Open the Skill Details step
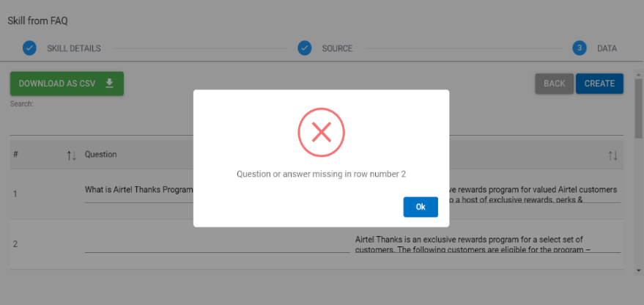Screen dimensions: 644x305 [74, 48]
